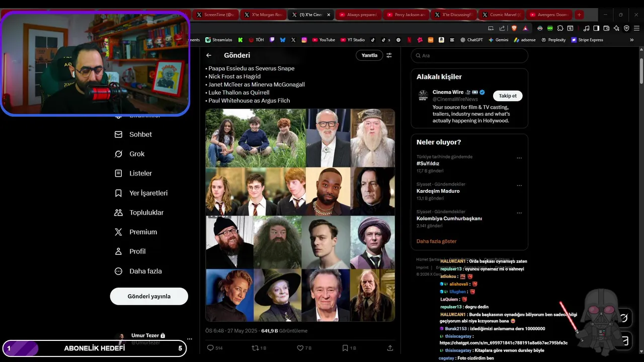The height and width of the screenshot is (362, 644).
Task: Switch to Cosmic Marvel tab
Action: pyautogui.click(x=501, y=15)
